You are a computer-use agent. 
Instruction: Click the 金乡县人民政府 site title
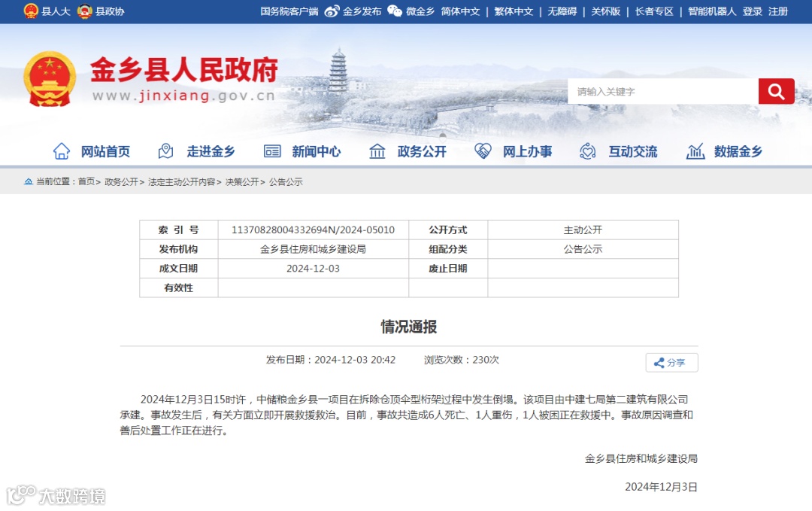pos(184,70)
